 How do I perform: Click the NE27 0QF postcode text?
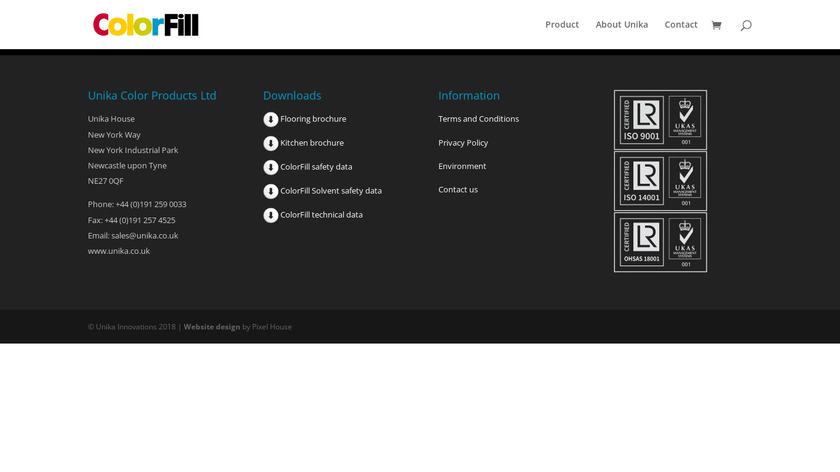click(106, 181)
